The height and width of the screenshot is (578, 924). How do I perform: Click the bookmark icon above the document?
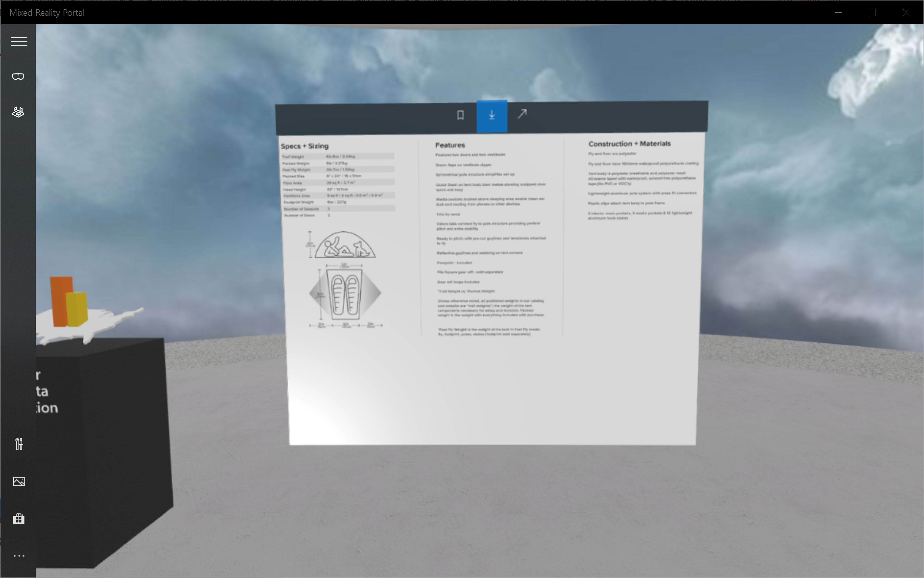460,115
